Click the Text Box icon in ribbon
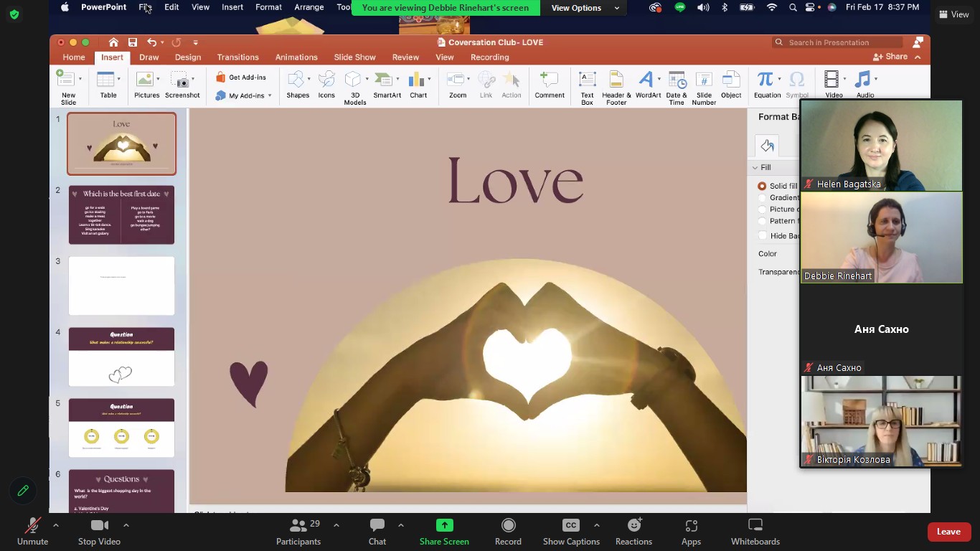Viewport: 980px width, 551px height. 587,80
